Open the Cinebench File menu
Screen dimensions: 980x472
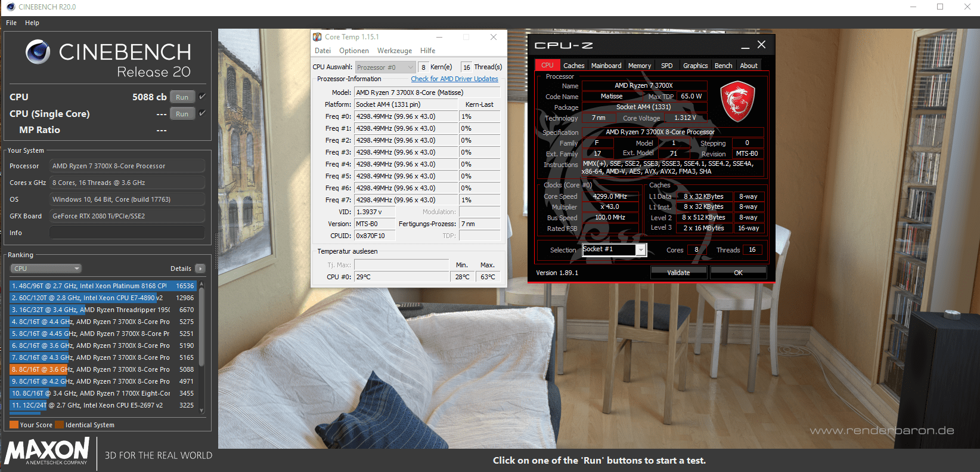click(x=11, y=23)
